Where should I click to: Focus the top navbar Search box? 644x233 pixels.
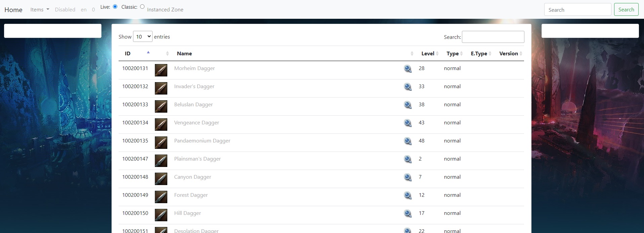[x=577, y=10]
